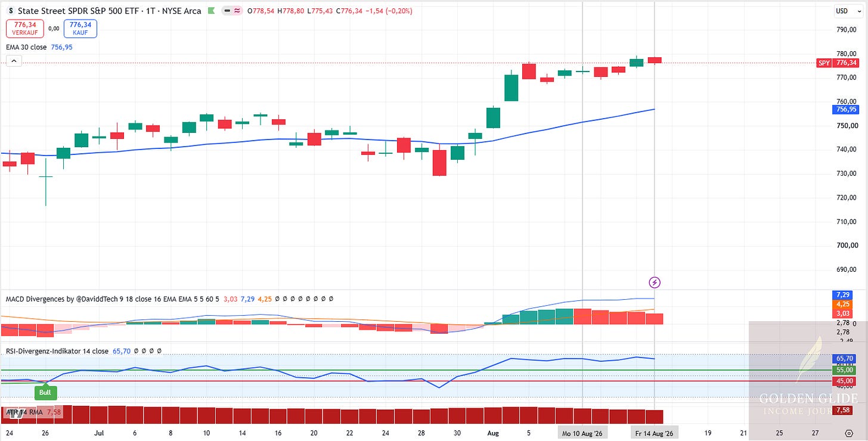Image resolution: width=868 pixels, height=441 pixels.
Task: Click the 750,00 price scale label
Action: pos(848,126)
